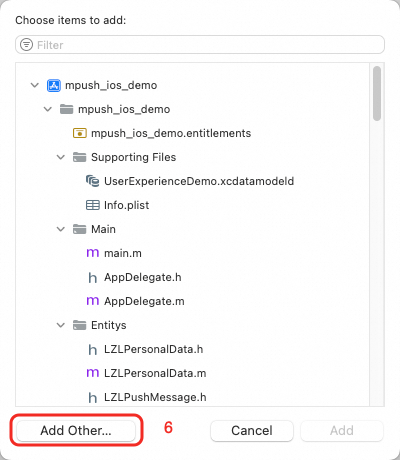This screenshot has height=460, width=400.
Task: Click the Xcode project icon for mpush_ios_demo
Action: (54, 85)
